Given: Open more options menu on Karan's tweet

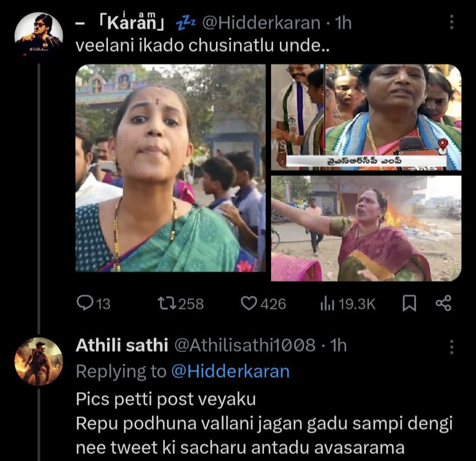Looking at the screenshot, I should pyautogui.click(x=452, y=23).
